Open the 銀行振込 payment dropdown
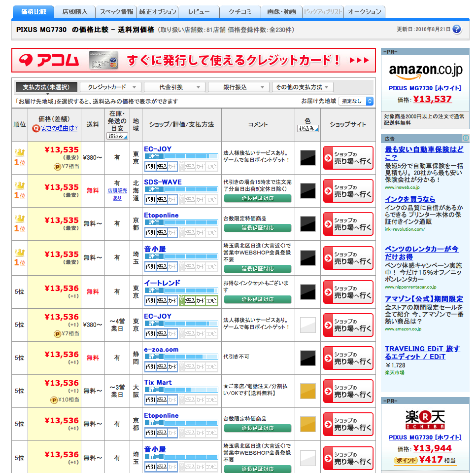Image resolution: width=476 pixels, height=473 pixels. 238,87
